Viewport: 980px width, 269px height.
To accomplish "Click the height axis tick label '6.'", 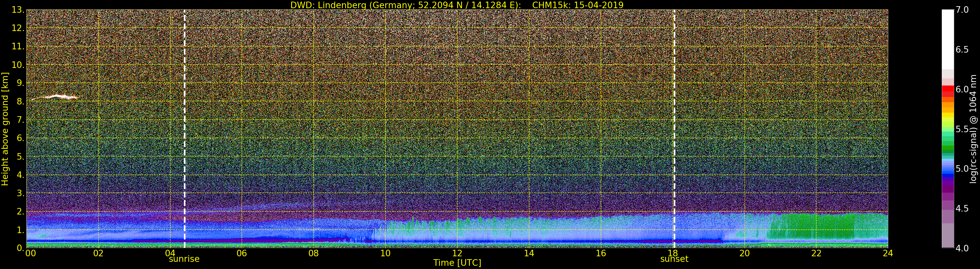I will tap(20, 138).
